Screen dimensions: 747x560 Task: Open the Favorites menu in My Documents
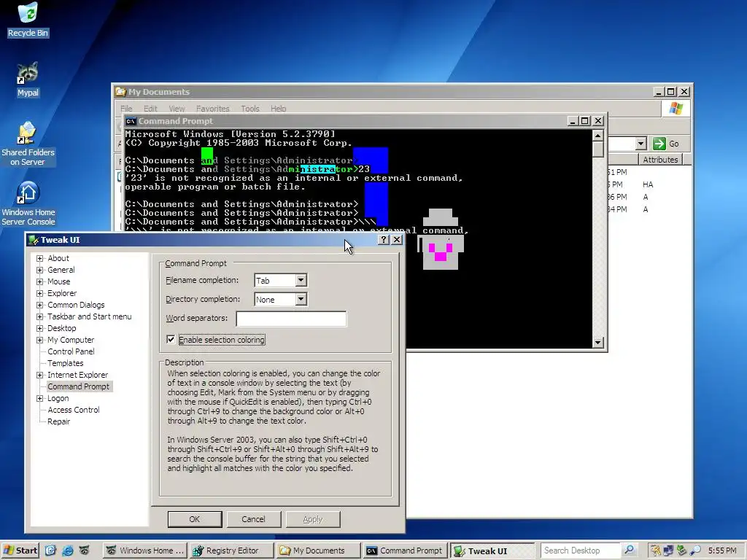212,109
